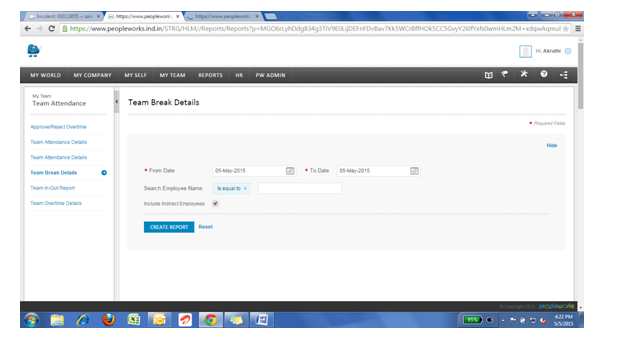
Task: Click the help question mark icon
Action: pyautogui.click(x=544, y=74)
